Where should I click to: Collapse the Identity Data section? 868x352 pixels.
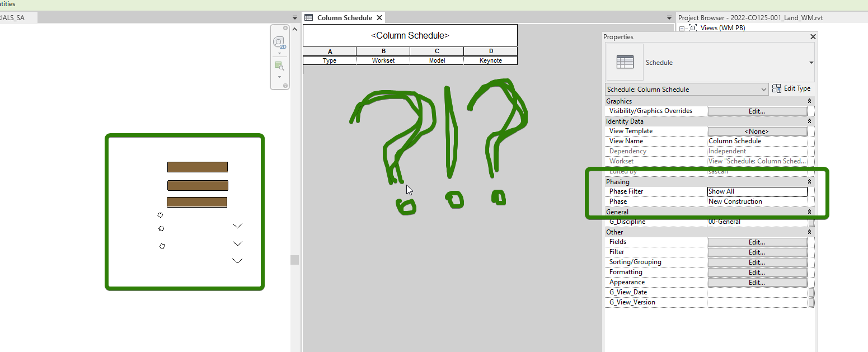tap(809, 120)
